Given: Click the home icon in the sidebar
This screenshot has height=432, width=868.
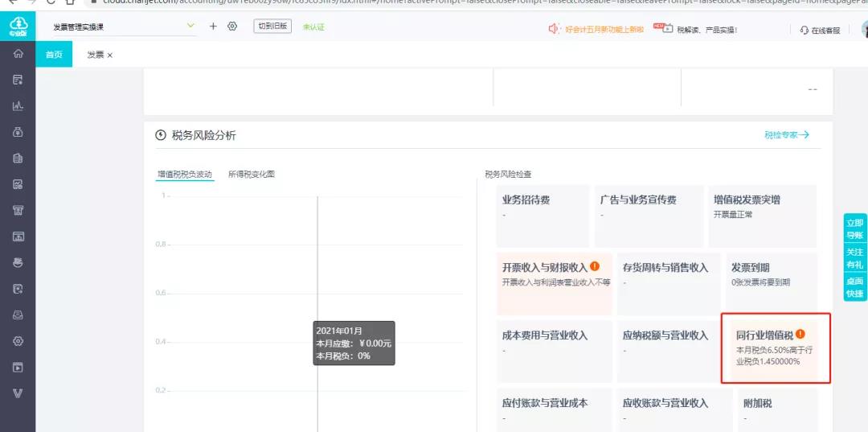Looking at the screenshot, I should point(18,54).
